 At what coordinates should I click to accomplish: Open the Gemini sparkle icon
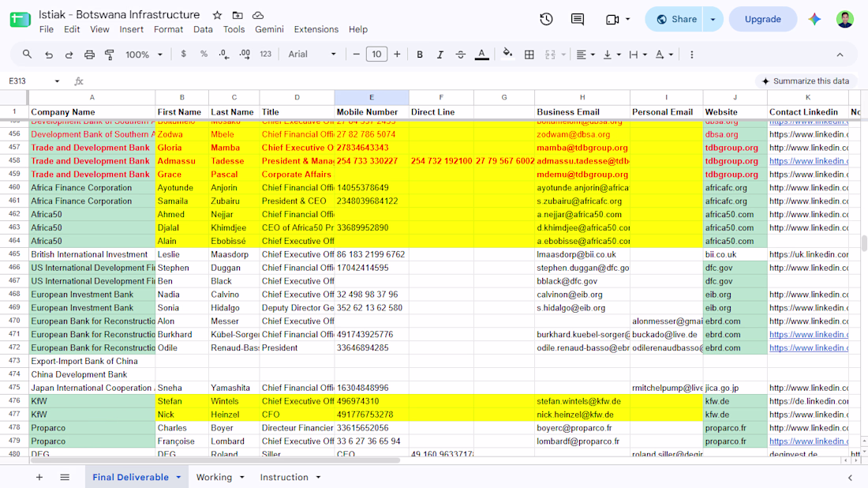814,20
